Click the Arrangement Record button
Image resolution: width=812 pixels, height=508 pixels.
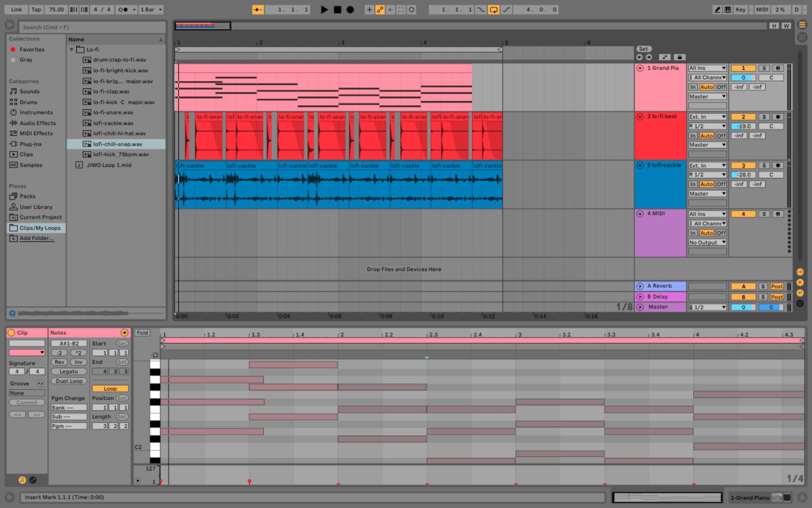pyautogui.click(x=350, y=10)
